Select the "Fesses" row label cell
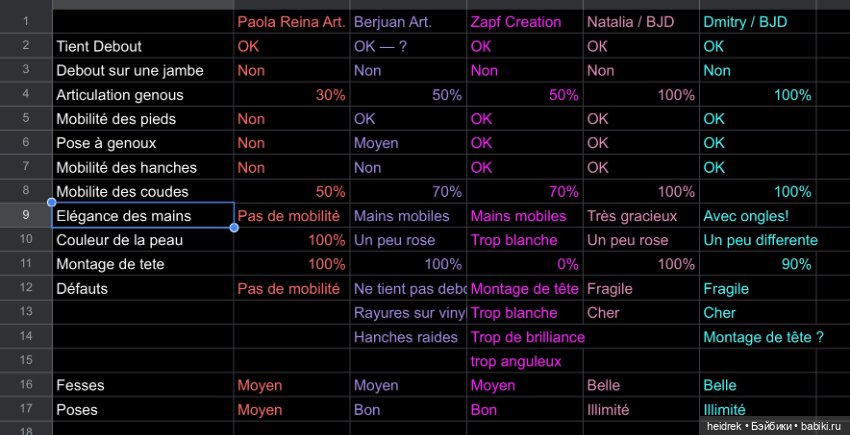Viewport: 850px width, 435px height. [x=142, y=385]
